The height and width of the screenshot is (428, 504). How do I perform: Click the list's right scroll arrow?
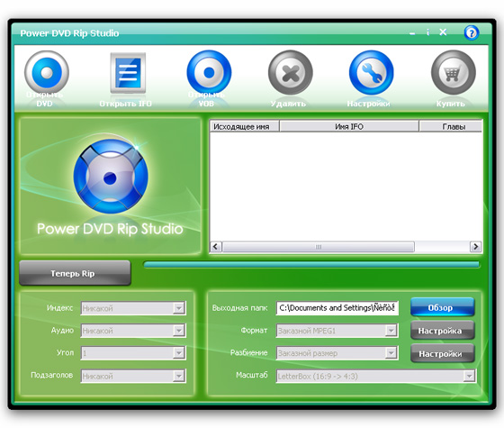(475, 247)
